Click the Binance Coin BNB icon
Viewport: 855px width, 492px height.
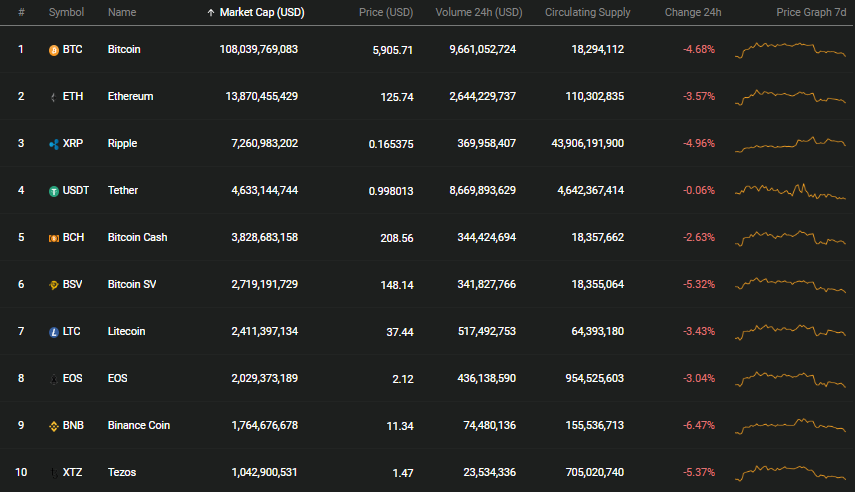(x=53, y=427)
